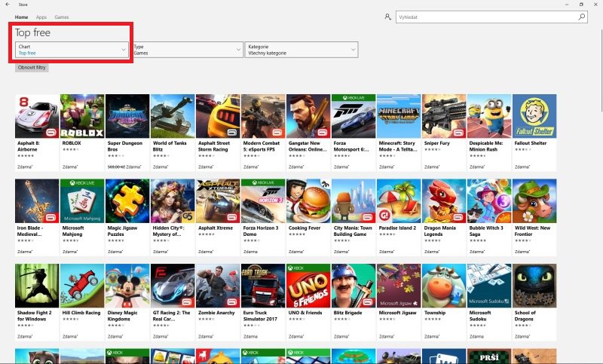Open Cooking Fever burger icon
The width and height of the screenshot is (603, 364).
(308, 200)
